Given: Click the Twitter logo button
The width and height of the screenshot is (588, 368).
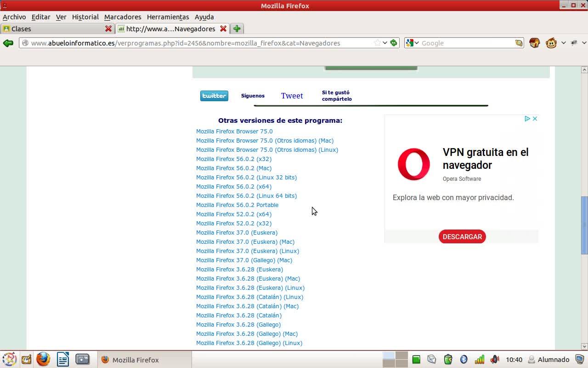Looking at the screenshot, I should (x=214, y=96).
